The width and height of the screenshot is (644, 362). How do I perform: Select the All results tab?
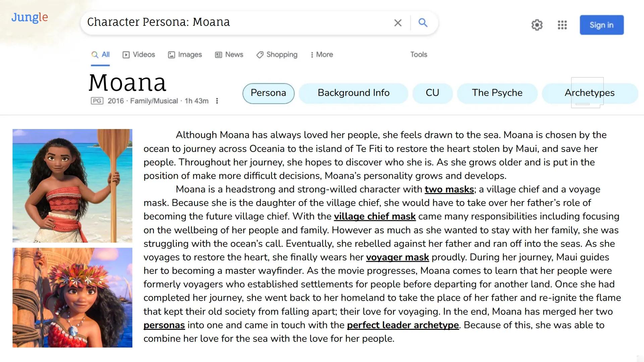click(100, 54)
